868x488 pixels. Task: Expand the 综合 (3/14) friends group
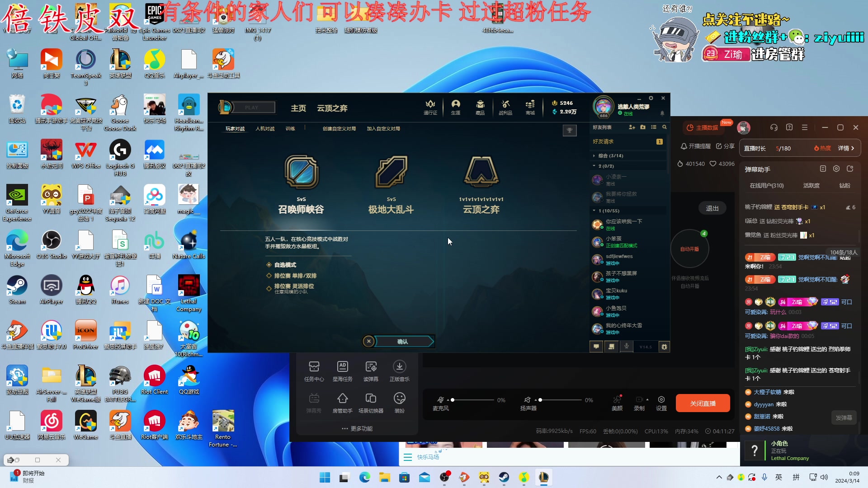pyautogui.click(x=628, y=155)
